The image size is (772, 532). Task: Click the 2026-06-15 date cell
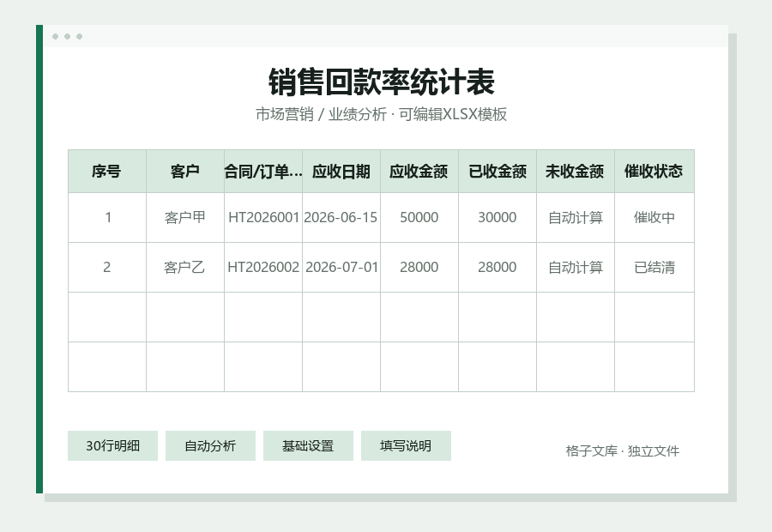(x=341, y=218)
